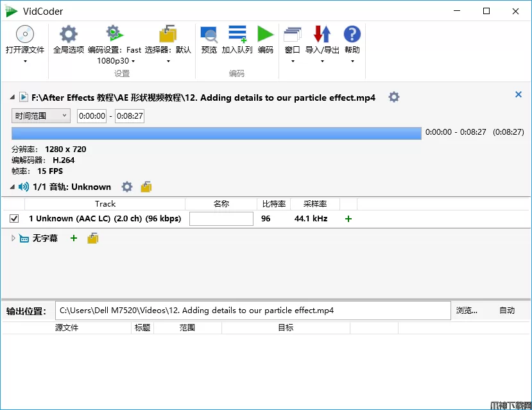The height and width of the screenshot is (410, 532).
Task: Click the blue time range slider bar
Action: 216,133
